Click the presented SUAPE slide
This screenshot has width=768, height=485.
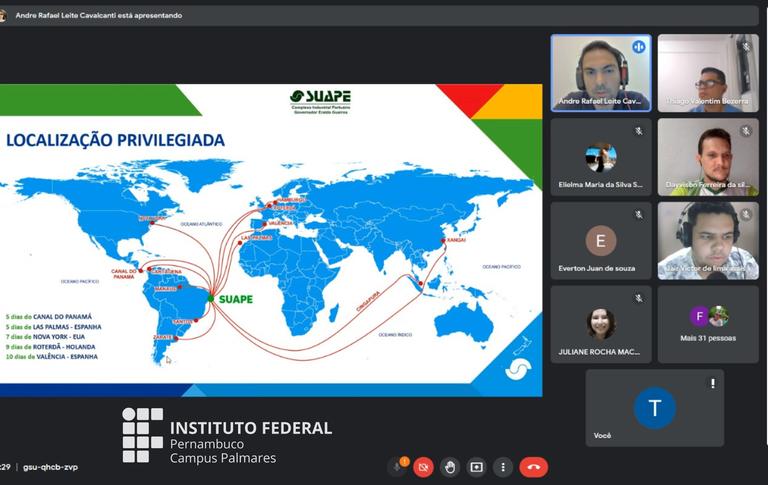coord(270,240)
